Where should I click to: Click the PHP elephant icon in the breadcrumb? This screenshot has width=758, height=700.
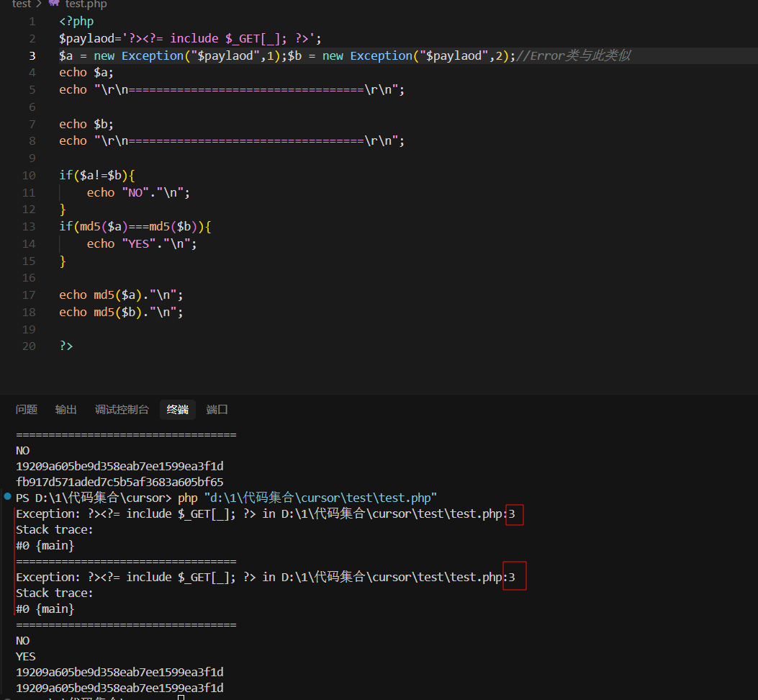54,4
